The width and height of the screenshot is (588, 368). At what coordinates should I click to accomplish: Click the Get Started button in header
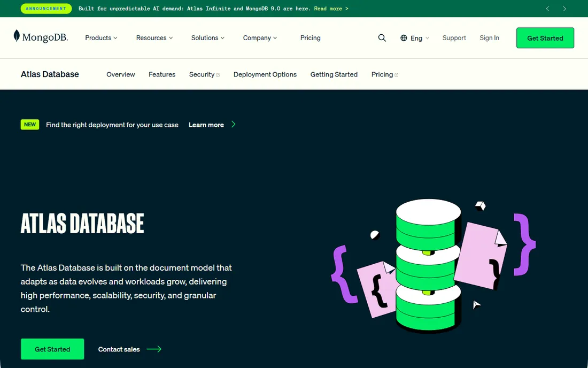545,38
